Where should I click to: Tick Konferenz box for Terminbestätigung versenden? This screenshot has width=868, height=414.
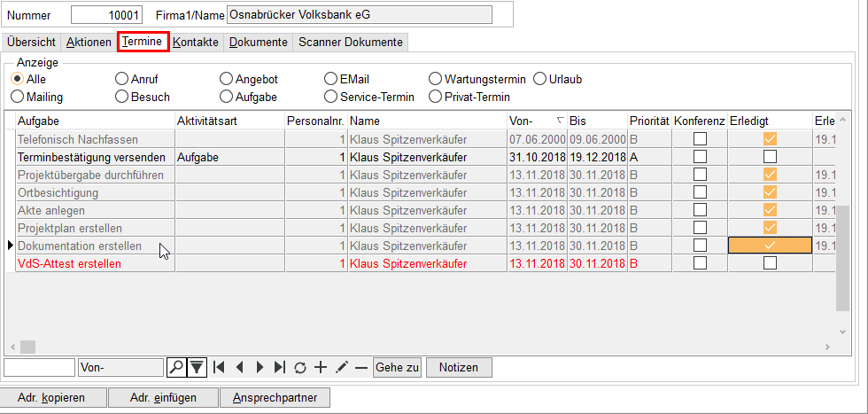click(700, 157)
